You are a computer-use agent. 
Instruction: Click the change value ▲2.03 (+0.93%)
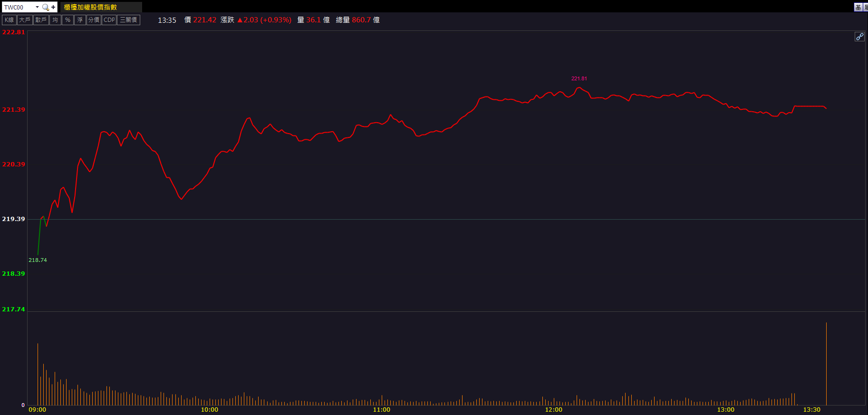pos(264,20)
